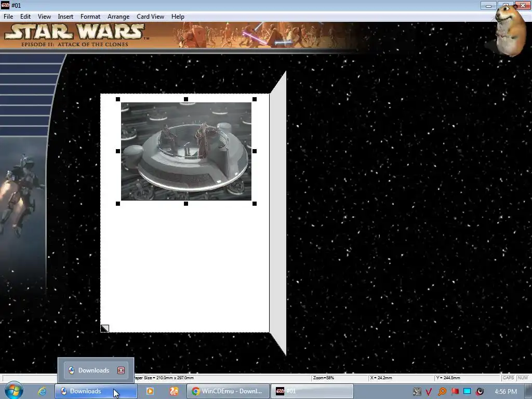Screen dimensions: 532x399
Task: Click the bottom-left selection handle of the picture
Action: click(118, 204)
